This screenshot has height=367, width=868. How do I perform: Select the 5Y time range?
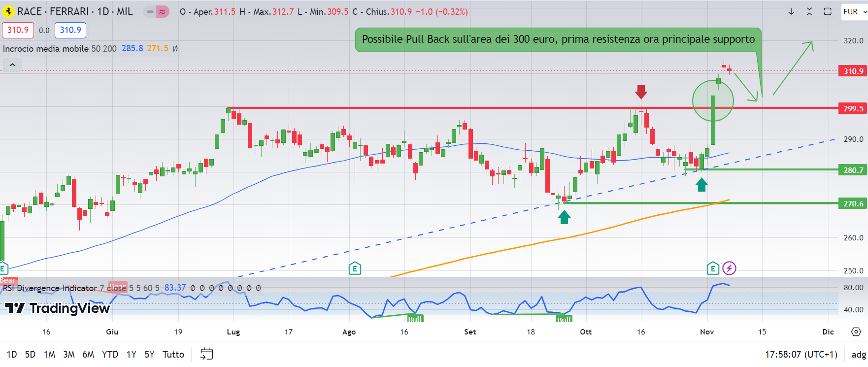[149, 354]
